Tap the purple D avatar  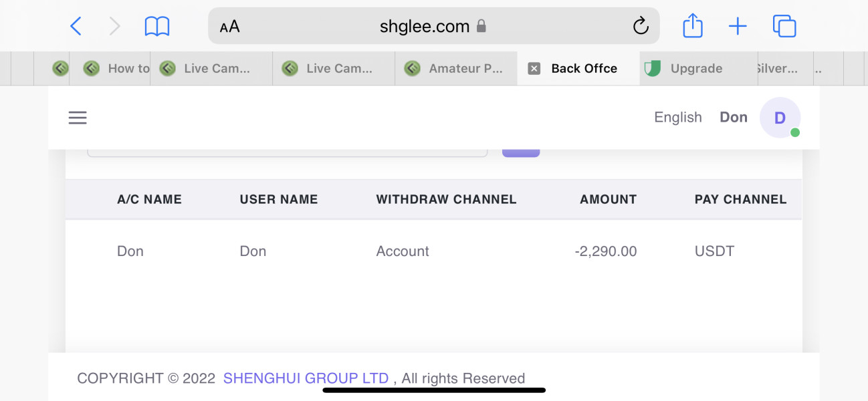coord(780,118)
